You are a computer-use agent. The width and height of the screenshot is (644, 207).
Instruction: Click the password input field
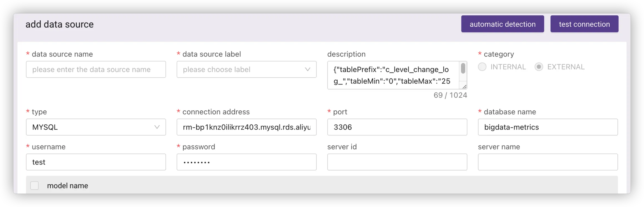246,162
